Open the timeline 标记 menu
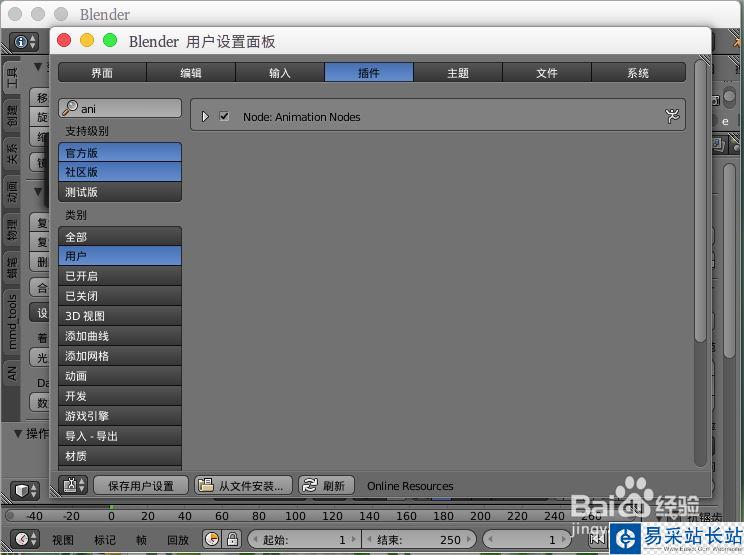Viewport: 744px width, 555px height. [x=105, y=540]
